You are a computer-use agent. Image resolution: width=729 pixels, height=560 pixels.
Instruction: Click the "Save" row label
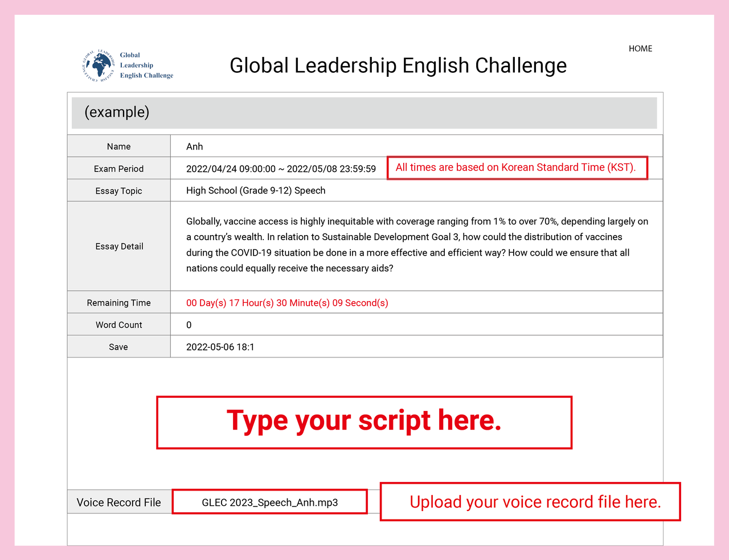[x=118, y=347]
